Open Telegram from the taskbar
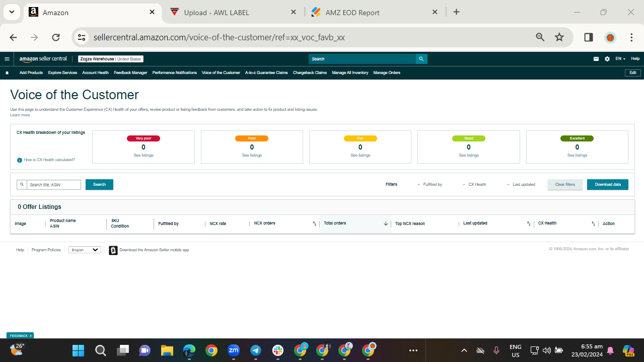The image size is (644, 362). click(255, 350)
